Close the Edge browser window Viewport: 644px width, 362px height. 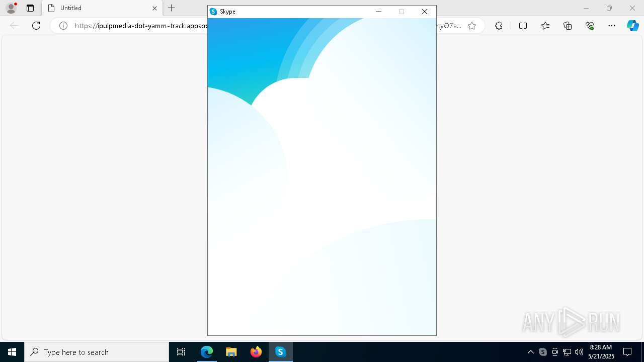(x=632, y=8)
